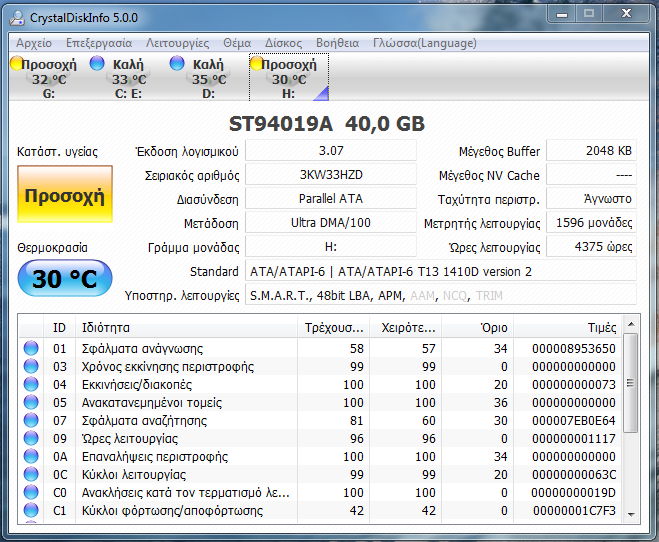Select disk D: at 35 °C
The width and height of the screenshot is (659, 542).
pos(208,77)
